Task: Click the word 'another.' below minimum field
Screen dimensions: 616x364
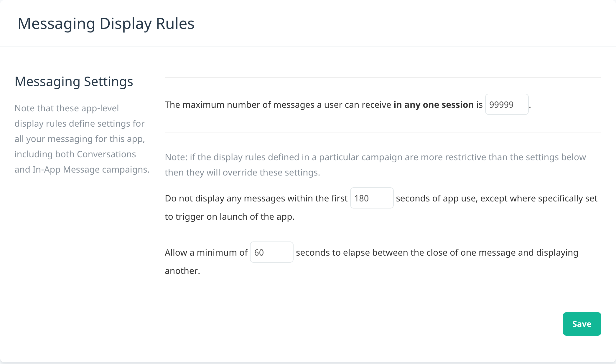Action: coord(182,271)
